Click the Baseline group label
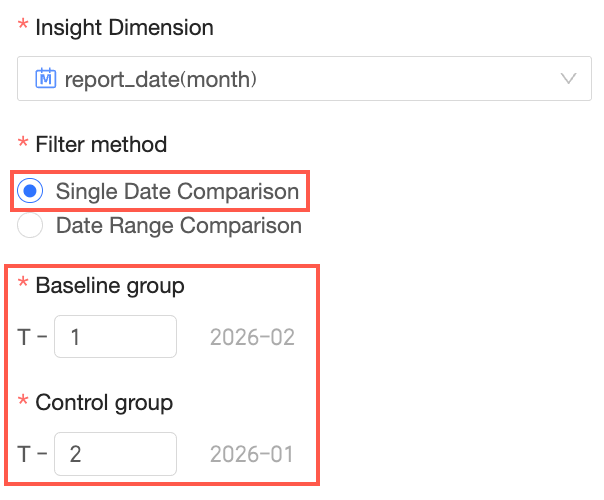Viewport: 604px width, 500px height. tap(110, 286)
